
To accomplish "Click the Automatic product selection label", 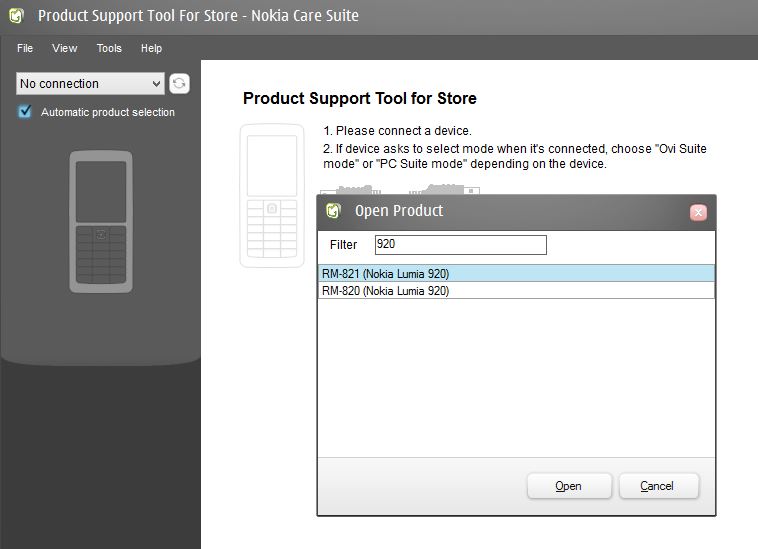I will click(x=108, y=112).
